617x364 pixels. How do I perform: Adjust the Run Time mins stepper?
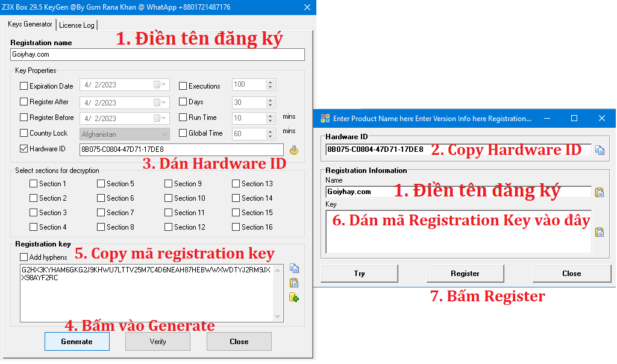(x=270, y=118)
